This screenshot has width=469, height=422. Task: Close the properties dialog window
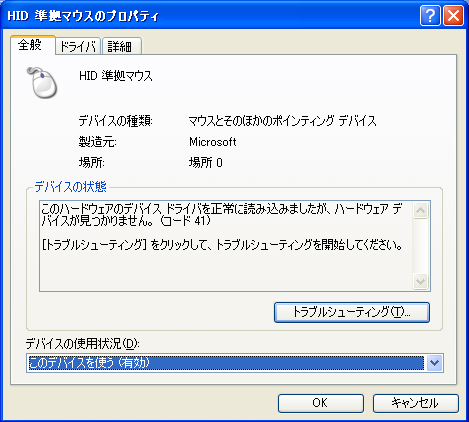click(x=453, y=16)
